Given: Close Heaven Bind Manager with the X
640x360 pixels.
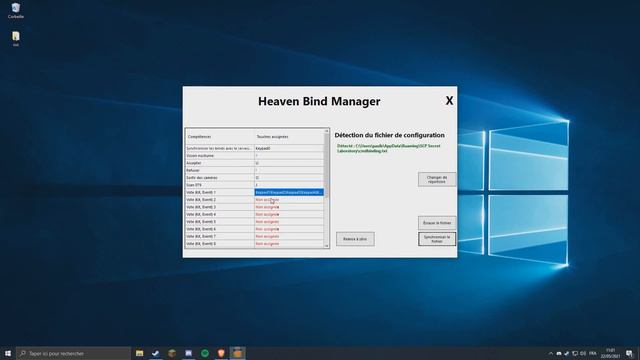Looking at the screenshot, I should [449, 100].
